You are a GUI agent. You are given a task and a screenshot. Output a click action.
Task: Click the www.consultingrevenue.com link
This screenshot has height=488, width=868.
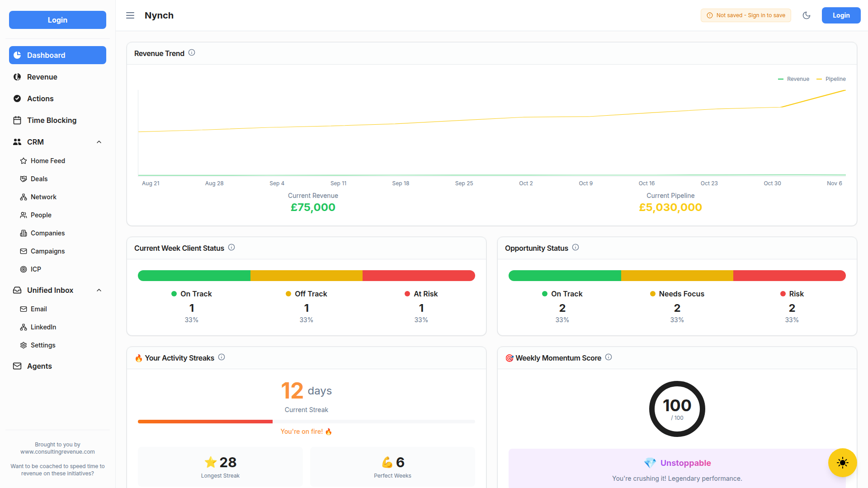point(57,452)
